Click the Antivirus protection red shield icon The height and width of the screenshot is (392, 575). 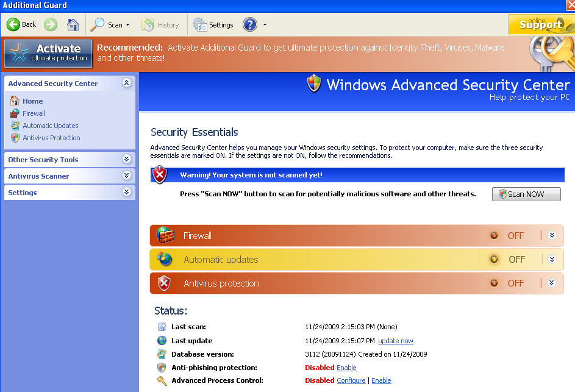pos(164,283)
